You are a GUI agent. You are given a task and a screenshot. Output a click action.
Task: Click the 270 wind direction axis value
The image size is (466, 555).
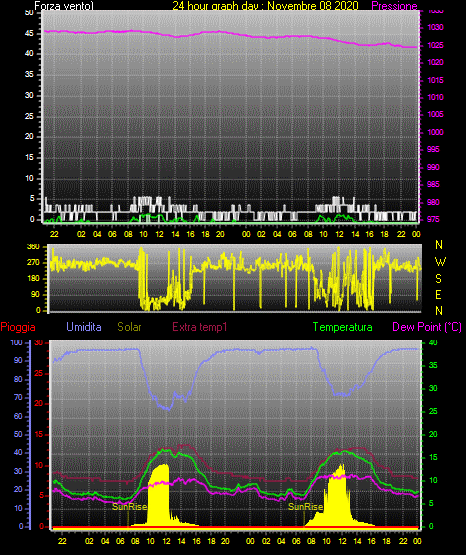point(33,263)
